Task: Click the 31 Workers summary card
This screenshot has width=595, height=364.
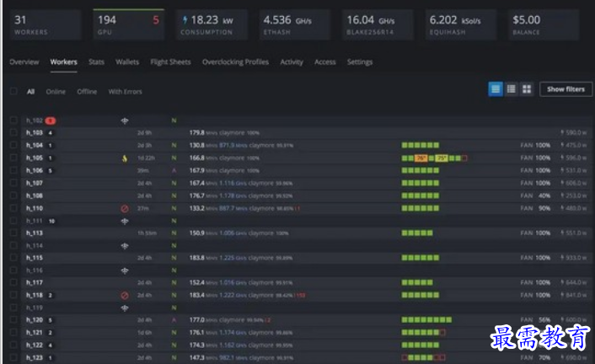Action: [46, 24]
